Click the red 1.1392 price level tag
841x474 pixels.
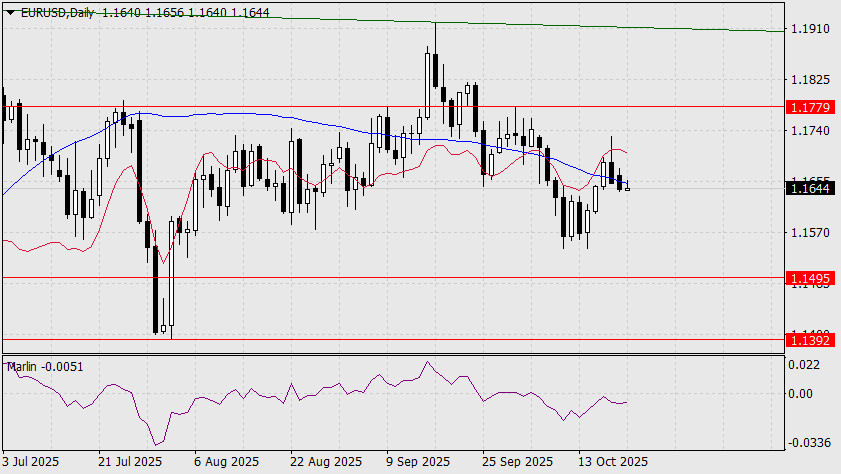808,340
